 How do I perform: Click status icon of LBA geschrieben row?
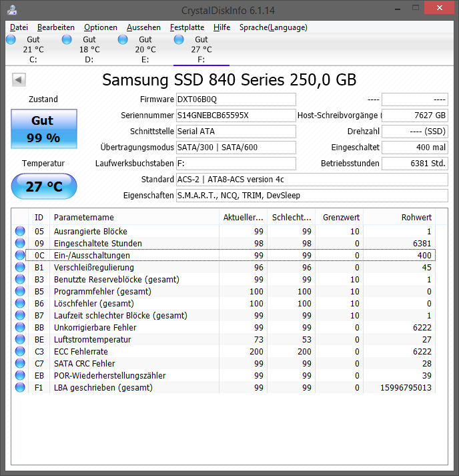click(20, 387)
